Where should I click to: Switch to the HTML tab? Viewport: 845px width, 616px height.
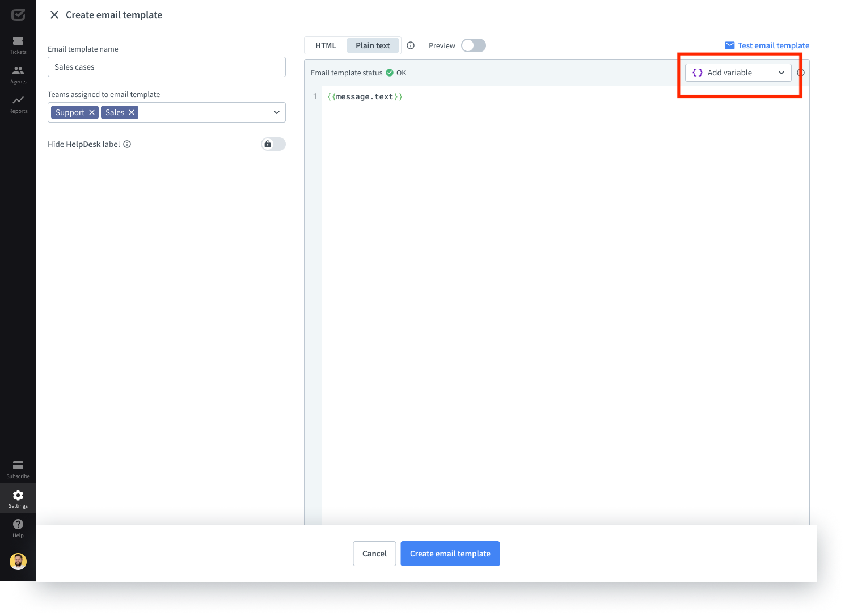[326, 45]
